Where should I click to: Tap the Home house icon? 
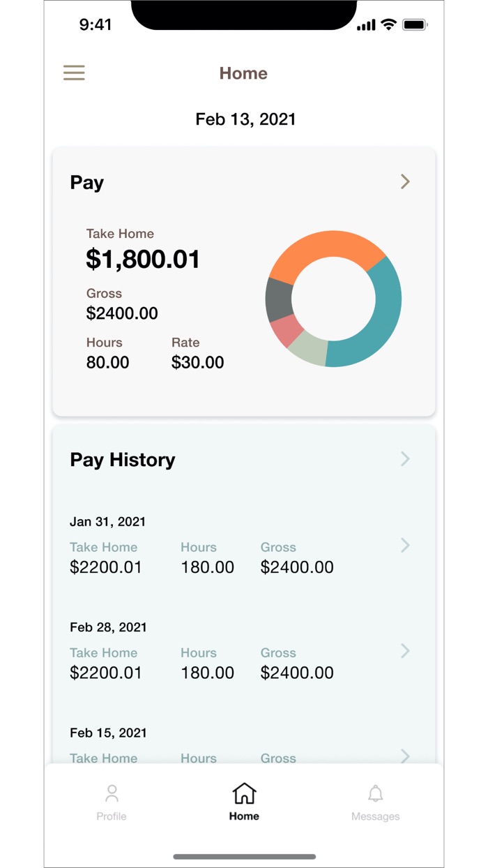tap(244, 793)
